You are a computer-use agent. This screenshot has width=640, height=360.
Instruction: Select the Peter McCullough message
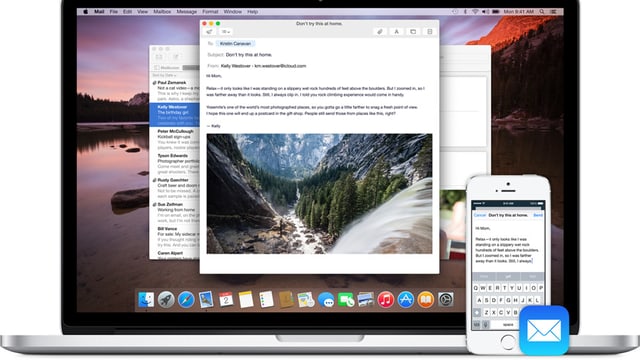click(x=175, y=139)
